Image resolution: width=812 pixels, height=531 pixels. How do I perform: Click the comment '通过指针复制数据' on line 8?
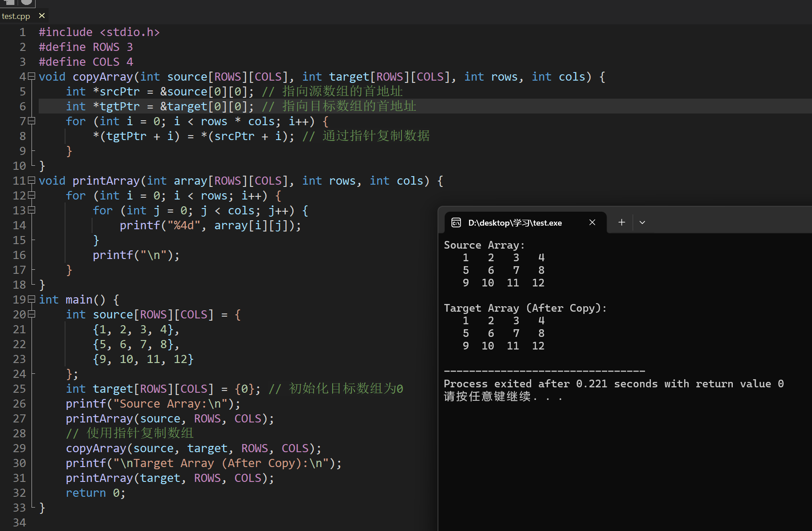click(x=376, y=136)
